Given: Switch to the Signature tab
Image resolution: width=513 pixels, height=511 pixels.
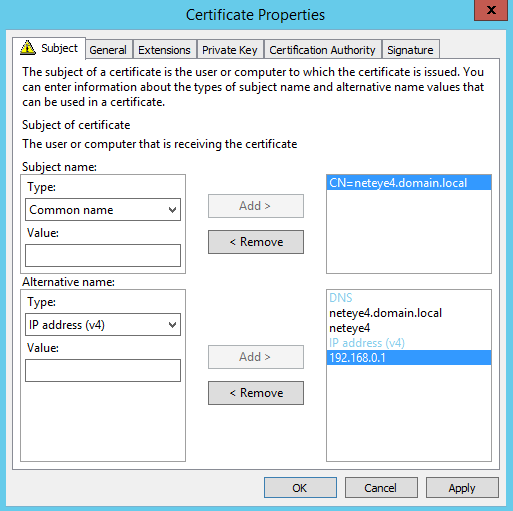Looking at the screenshot, I should (x=410, y=50).
